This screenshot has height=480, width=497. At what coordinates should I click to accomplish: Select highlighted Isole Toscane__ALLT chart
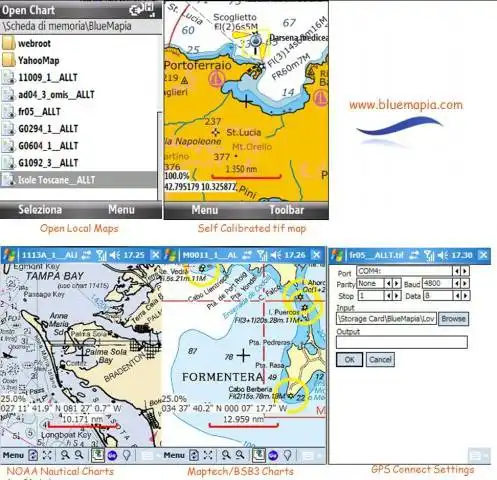pyautogui.click(x=78, y=180)
